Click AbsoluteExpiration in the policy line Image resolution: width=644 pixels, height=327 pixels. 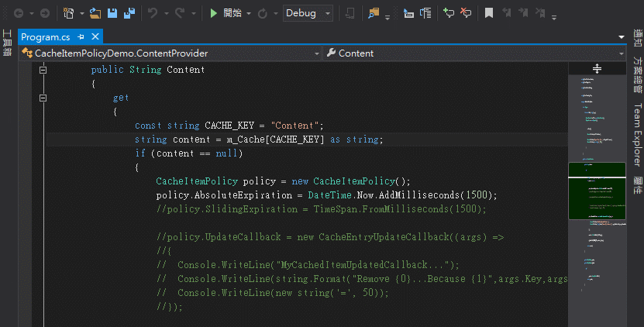coord(243,195)
